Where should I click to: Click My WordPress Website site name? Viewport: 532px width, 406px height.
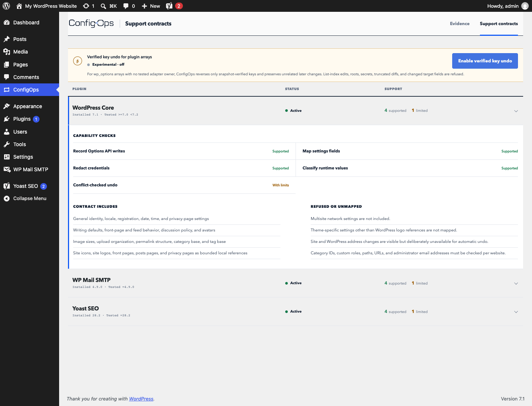coord(51,6)
